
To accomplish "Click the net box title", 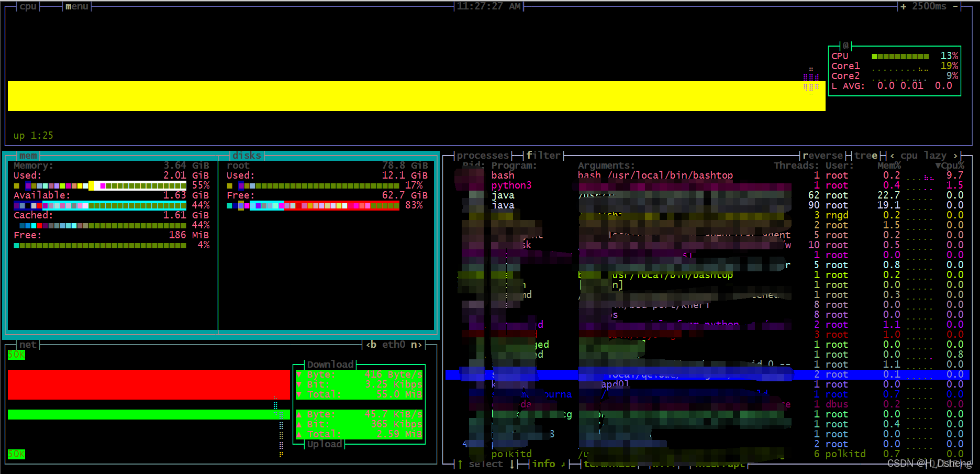I will point(28,345).
